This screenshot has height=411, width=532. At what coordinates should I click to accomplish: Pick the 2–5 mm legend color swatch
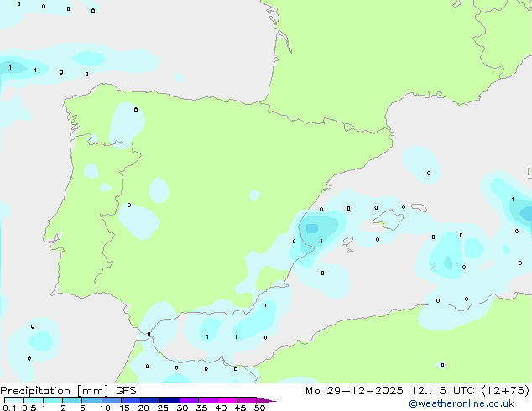click(x=72, y=400)
